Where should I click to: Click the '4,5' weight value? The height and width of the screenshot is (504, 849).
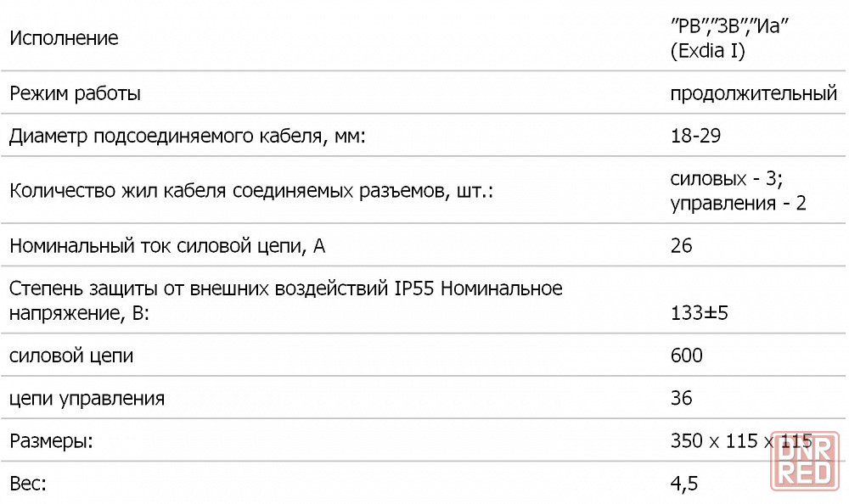pos(684,484)
